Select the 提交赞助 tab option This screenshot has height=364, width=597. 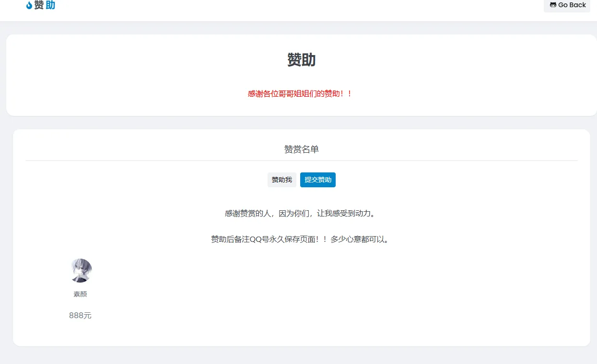pyautogui.click(x=317, y=180)
